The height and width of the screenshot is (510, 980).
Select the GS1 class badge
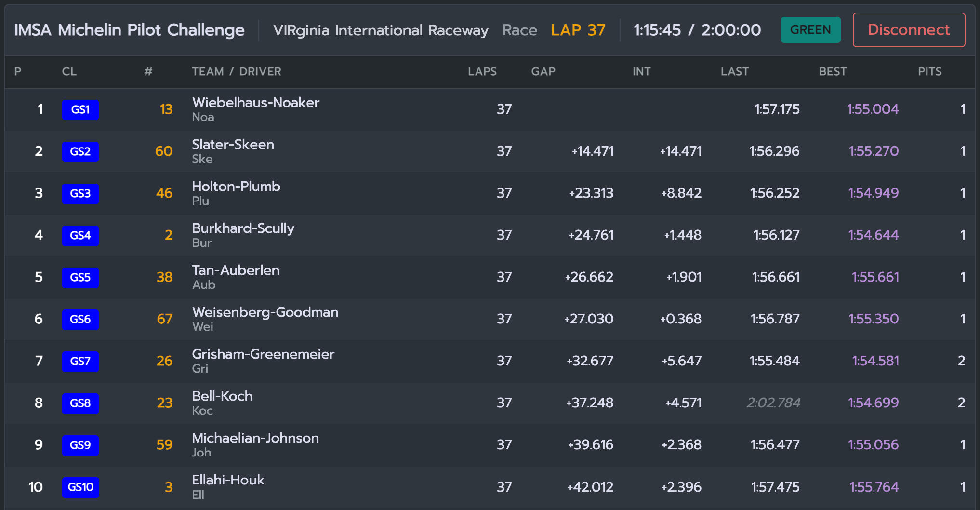click(x=80, y=110)
